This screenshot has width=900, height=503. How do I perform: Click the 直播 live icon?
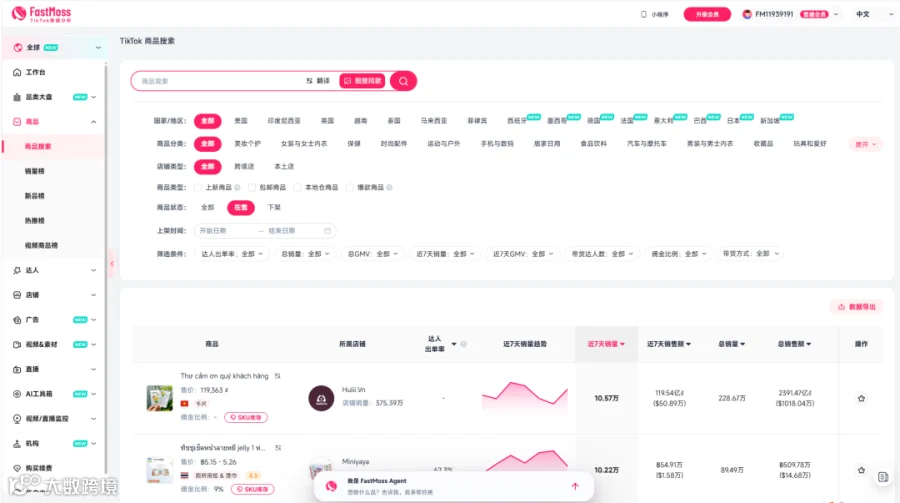(17, 369)
